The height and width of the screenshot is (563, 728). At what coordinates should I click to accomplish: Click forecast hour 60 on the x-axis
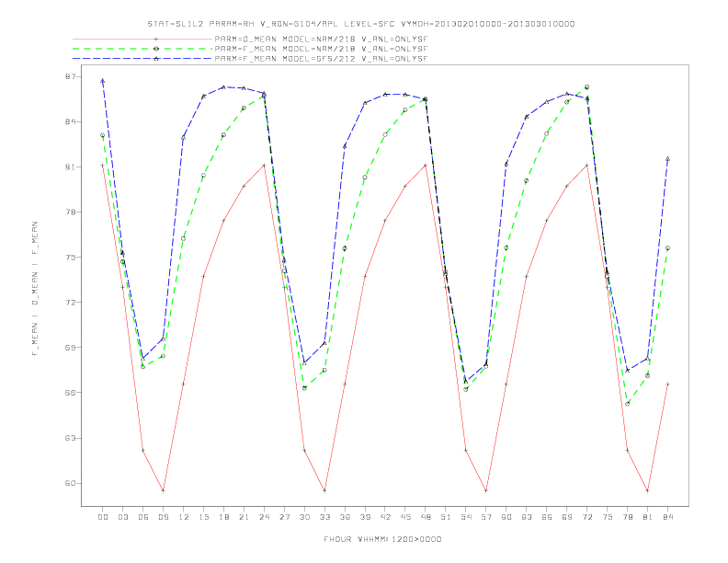click(x=506, y=517)
